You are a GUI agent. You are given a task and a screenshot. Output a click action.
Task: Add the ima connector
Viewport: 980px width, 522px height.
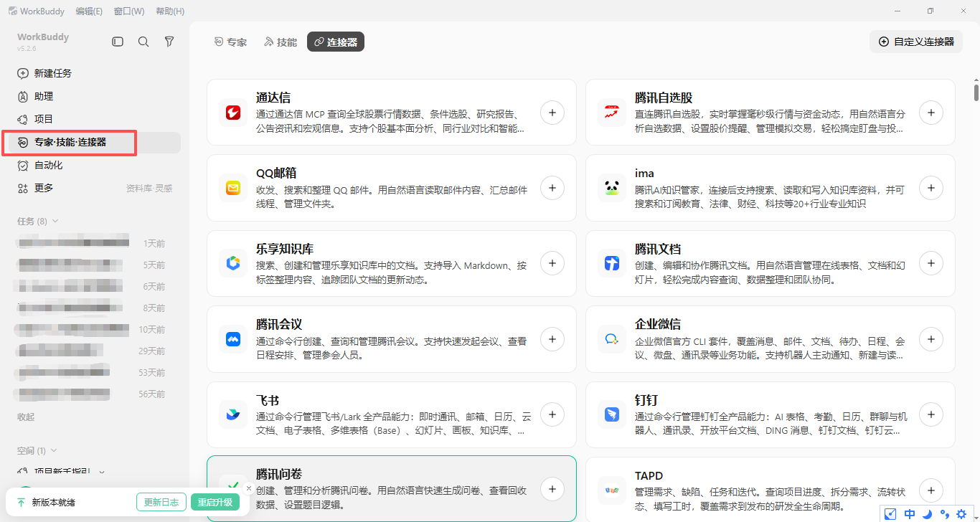click(x=931, y=188)
